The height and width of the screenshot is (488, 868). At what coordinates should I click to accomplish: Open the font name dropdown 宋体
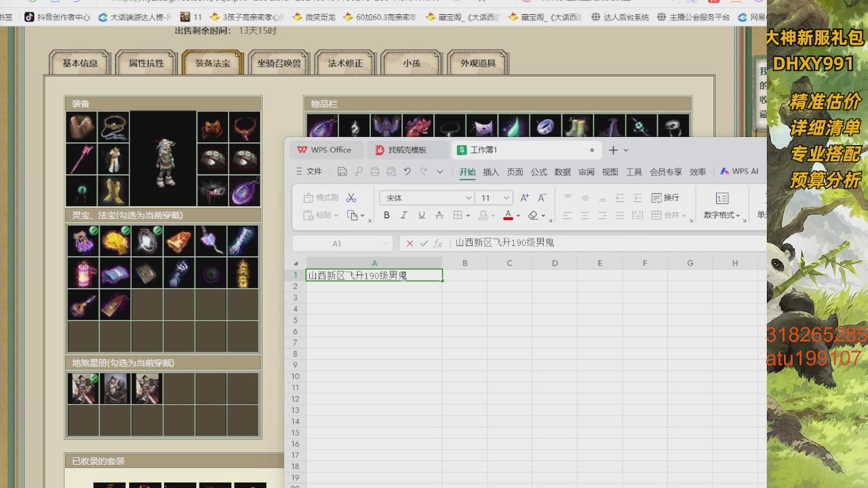coord(469,198)
